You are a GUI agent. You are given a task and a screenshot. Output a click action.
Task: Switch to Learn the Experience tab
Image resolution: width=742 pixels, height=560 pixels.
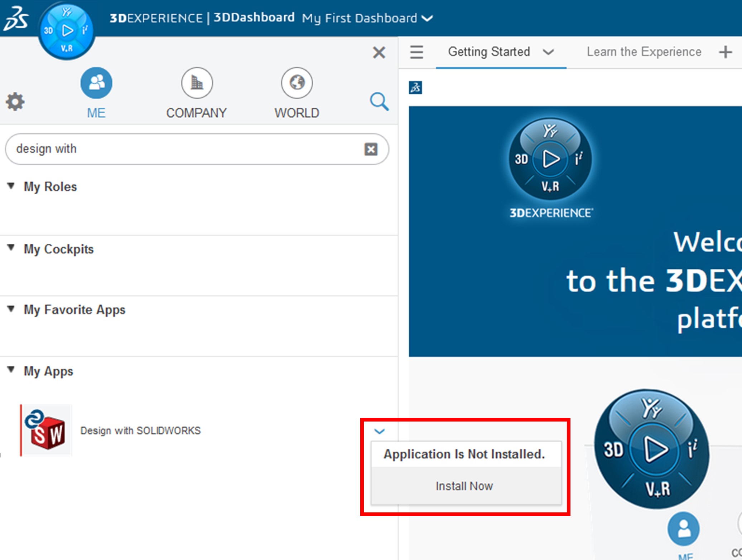[x=644, y=52]
